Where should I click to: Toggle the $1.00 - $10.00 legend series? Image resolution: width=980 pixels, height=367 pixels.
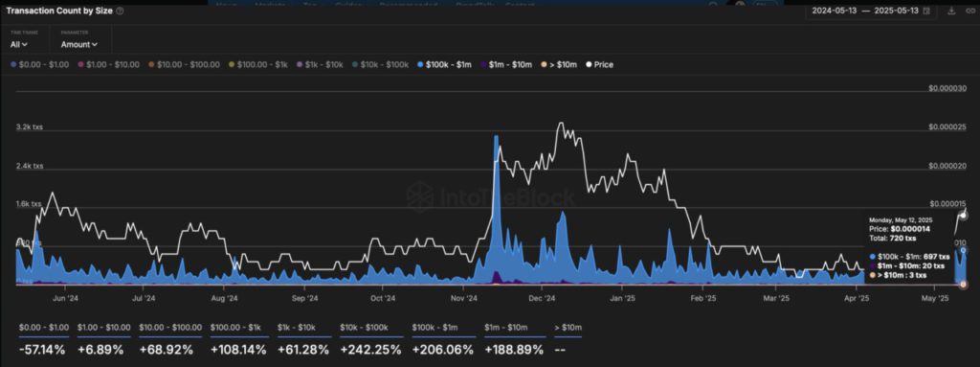(x=108, y=64)
